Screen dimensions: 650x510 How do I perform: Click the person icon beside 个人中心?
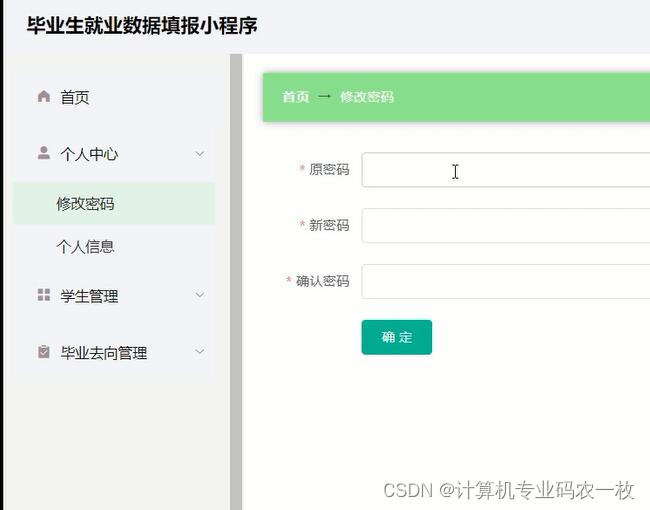coord(44,153)
